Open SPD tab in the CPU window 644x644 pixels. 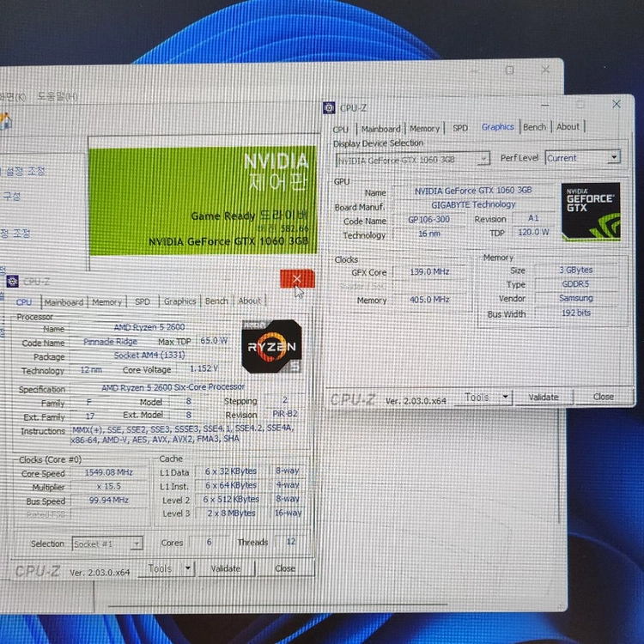142,301
